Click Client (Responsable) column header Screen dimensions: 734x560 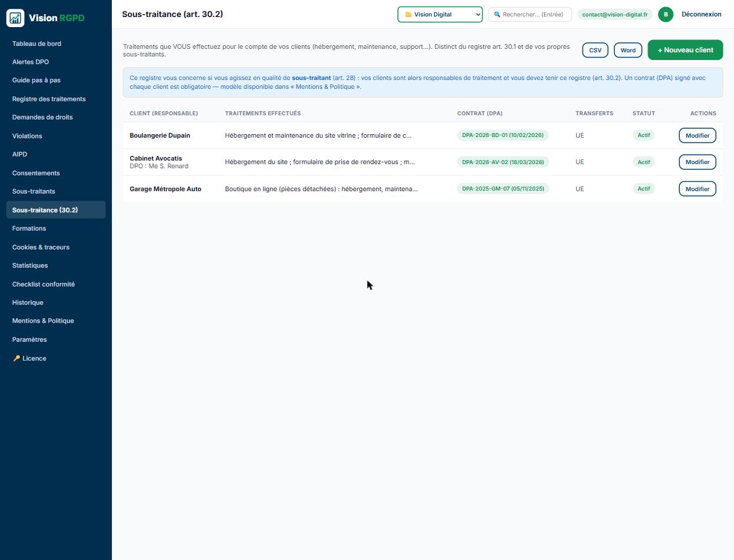coord(164,113)
